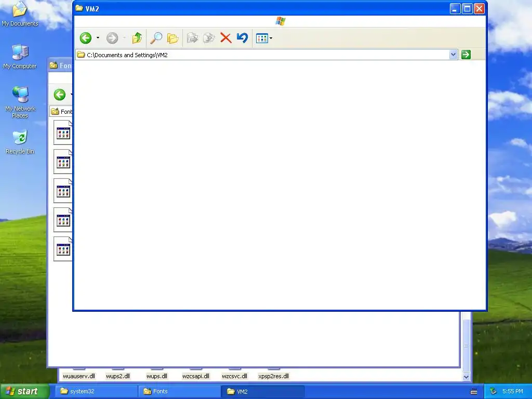Go up one folder level in VM2
The image size is (532, 399).
click(x=137, y=38)
